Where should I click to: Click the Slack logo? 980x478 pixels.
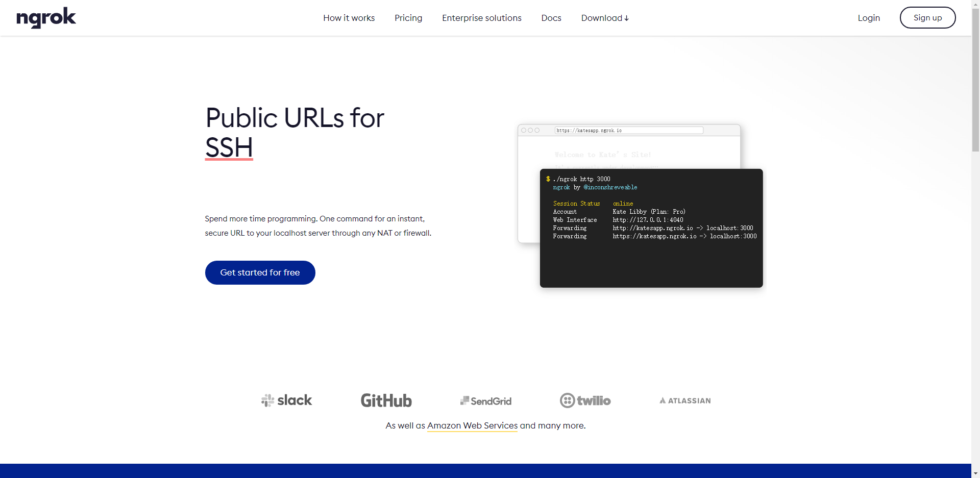(x=286, y=400)
